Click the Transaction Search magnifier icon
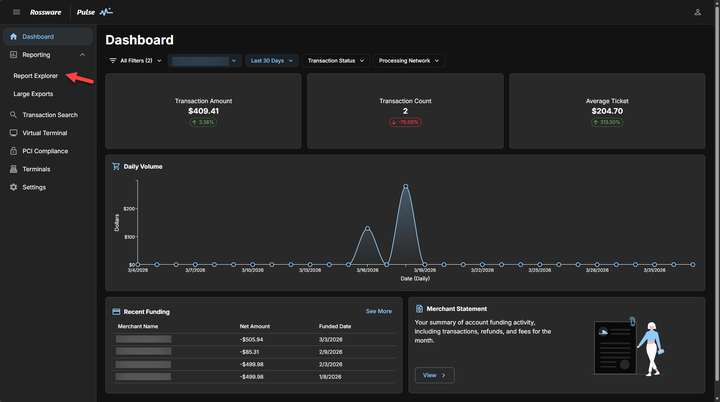 click(x=13, y=115)
